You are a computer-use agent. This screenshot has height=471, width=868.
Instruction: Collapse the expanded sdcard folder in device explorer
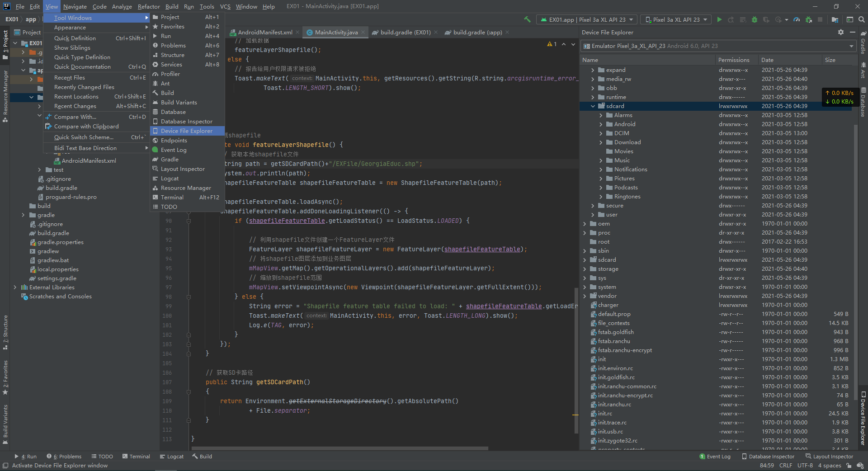(593, 106)
